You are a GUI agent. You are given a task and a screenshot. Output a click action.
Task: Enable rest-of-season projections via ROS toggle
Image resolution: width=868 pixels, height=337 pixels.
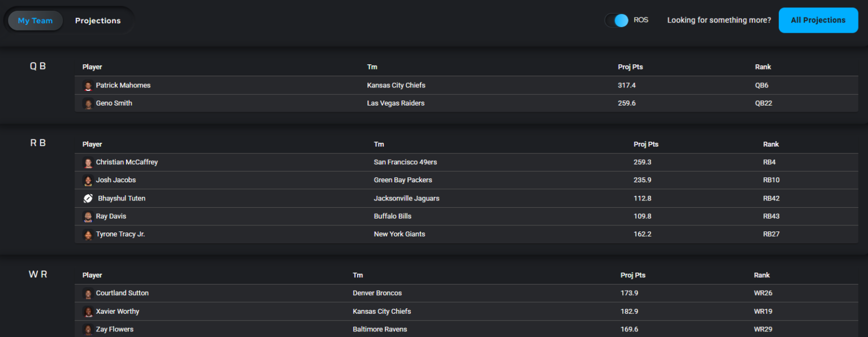coord(615,19)
